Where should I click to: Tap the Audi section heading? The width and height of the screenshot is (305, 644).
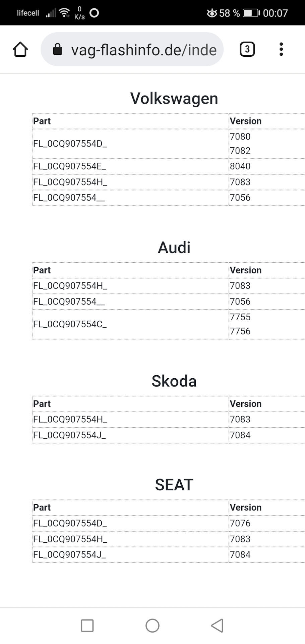pos(174,248)
